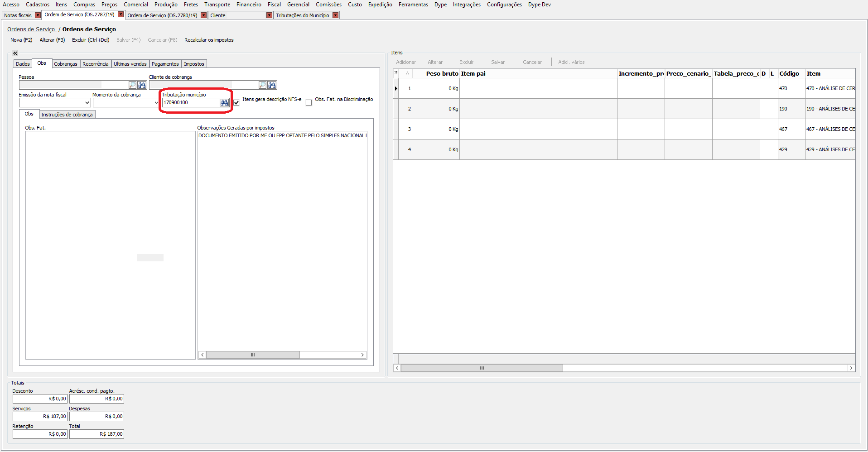Open the Comercial menu
The image size is (868, 452).
pos(136,5)
